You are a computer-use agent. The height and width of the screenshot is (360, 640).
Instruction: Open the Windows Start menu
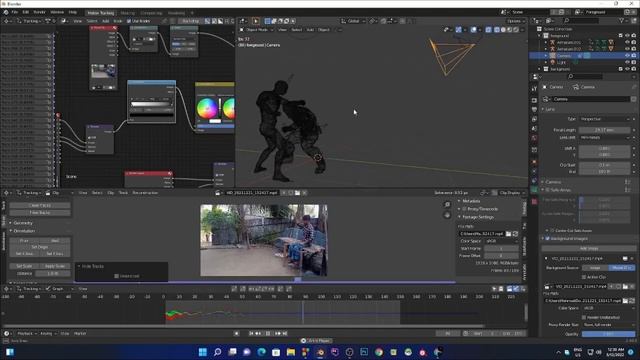pyautogui.click(x=202, y=352)
